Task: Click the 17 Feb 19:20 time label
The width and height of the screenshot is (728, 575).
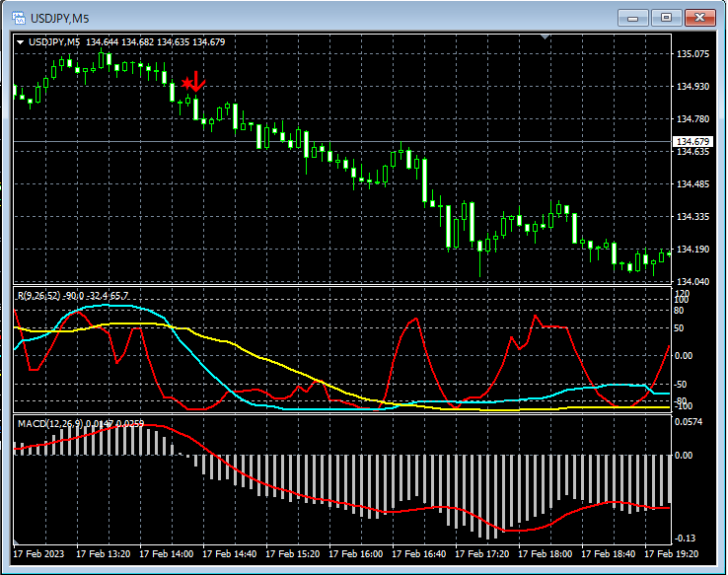Action: point(670,555)
